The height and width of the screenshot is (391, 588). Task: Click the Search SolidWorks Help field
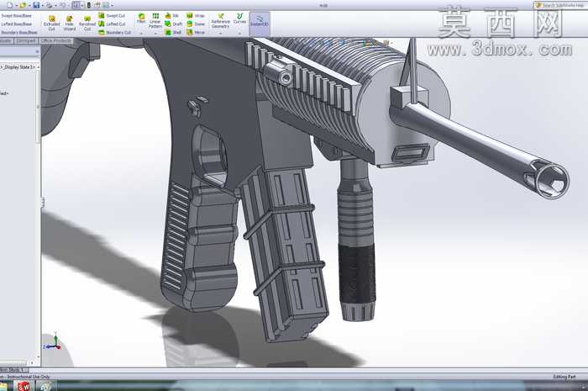[562, 5]
